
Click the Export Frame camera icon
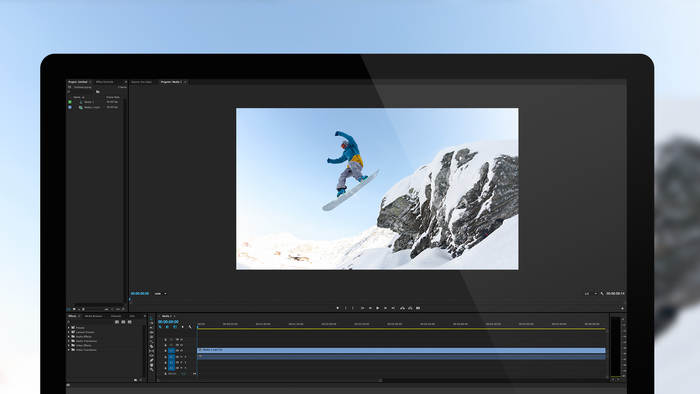418,308
